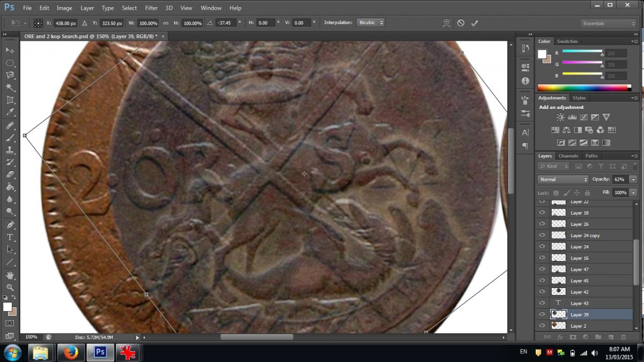Select the Path Selection tool
This screenshot has width=644, height=362.
10,249
